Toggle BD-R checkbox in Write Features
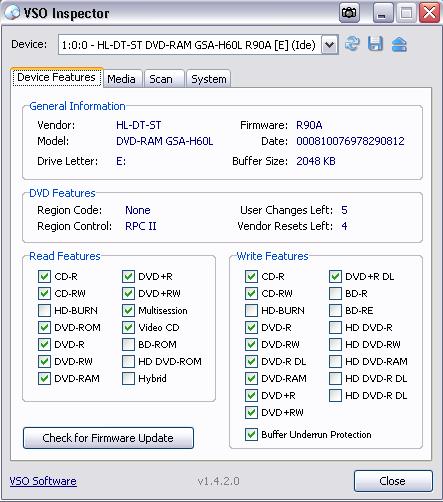The height and width of the screenshot is (502, 443). [x=335, y=293]
